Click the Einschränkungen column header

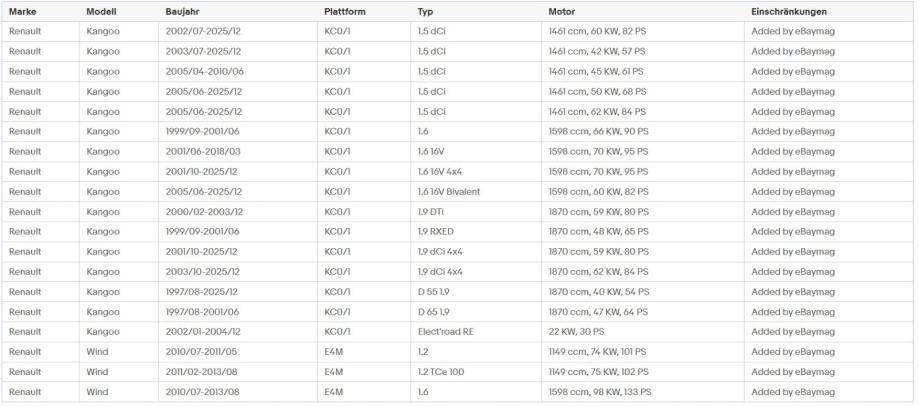tap(789, 11)
